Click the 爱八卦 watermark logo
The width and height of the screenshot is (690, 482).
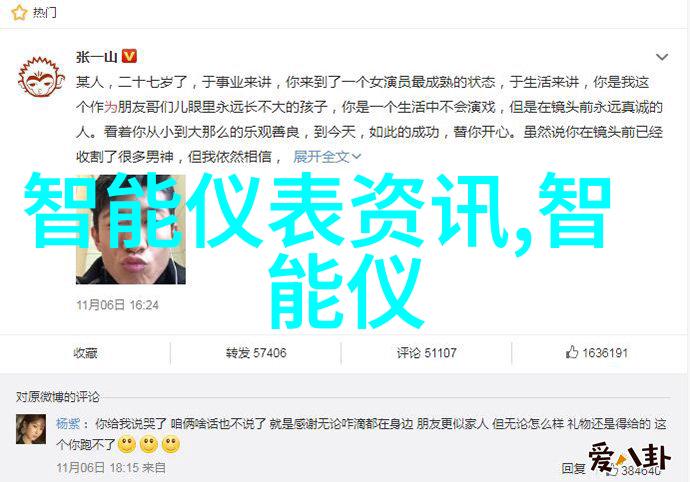[x=630, y=458]
